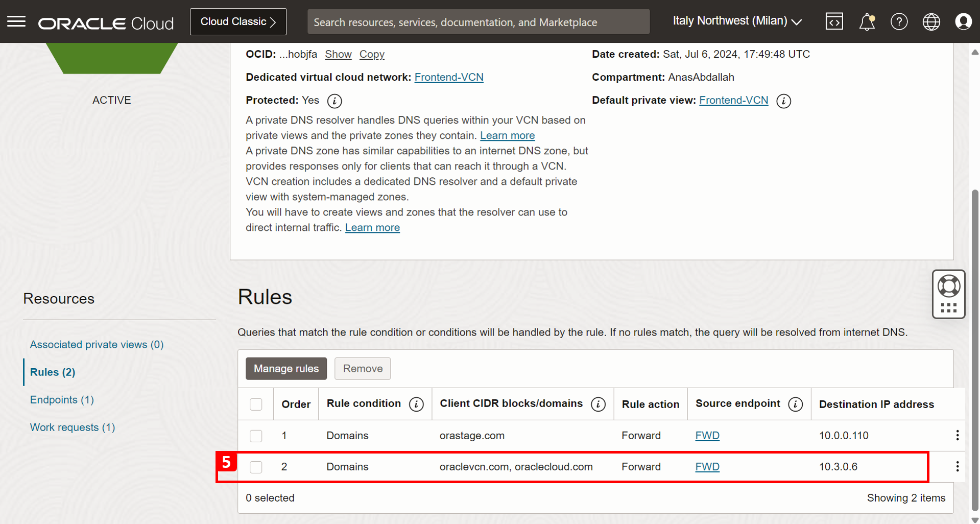Click the Rule action column header
This screenshot has height=524, width=980.
651,404
